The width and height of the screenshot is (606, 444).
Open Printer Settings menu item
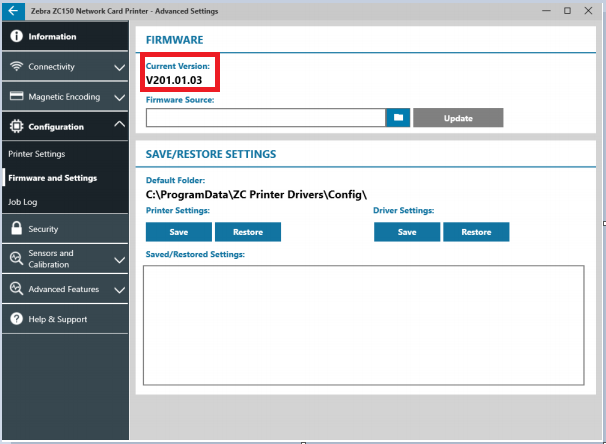click(37, 154)
